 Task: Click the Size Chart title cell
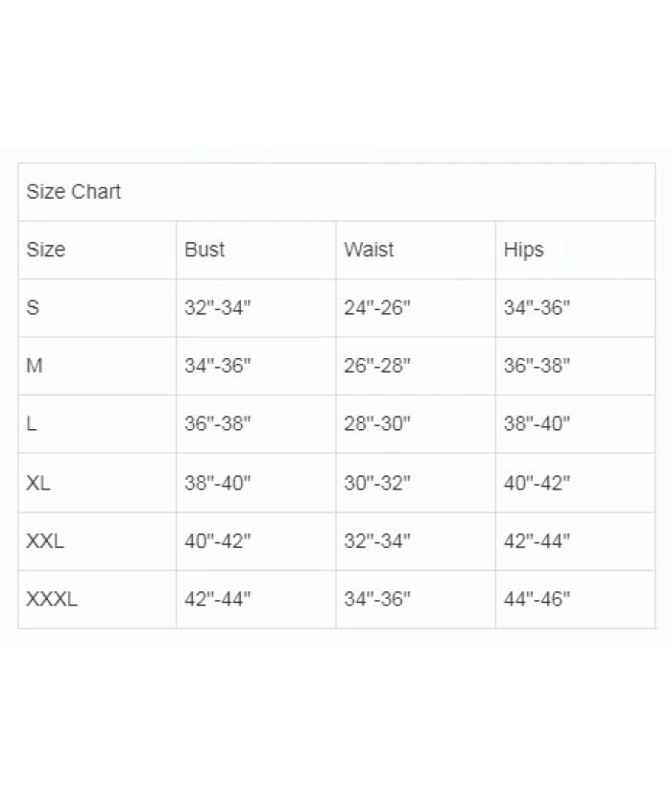74,192
